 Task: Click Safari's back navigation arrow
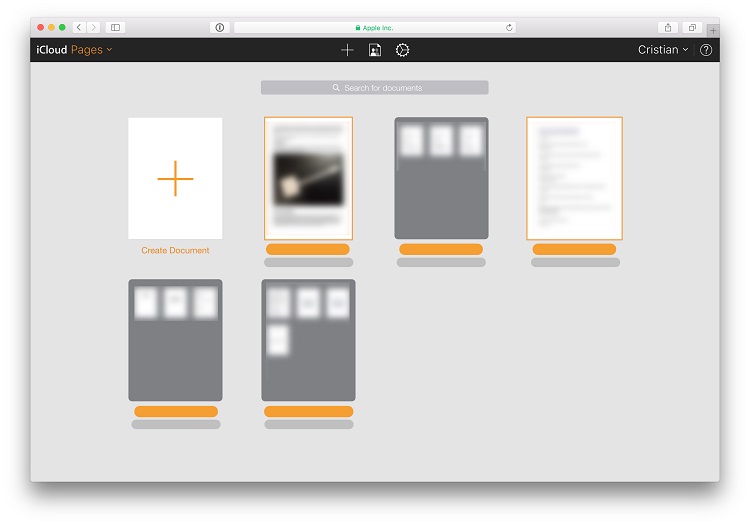pyautogui.click(x=79, y=27)
